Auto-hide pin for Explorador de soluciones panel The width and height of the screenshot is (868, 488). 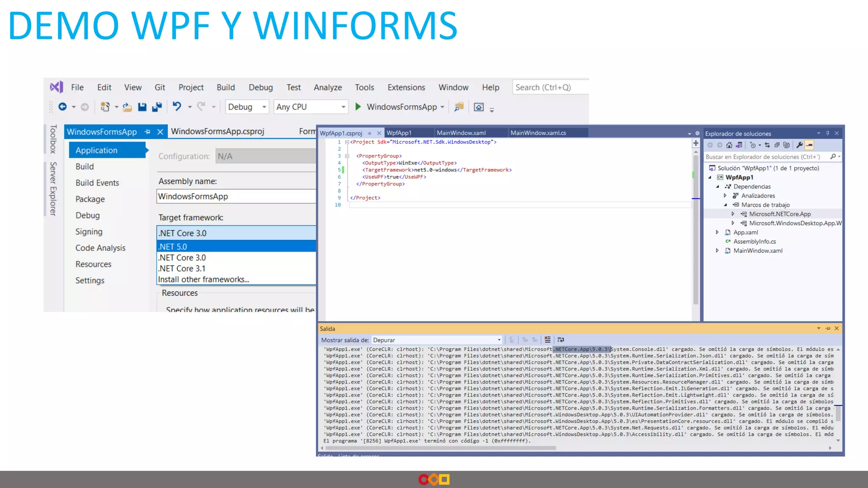point(827,133)
